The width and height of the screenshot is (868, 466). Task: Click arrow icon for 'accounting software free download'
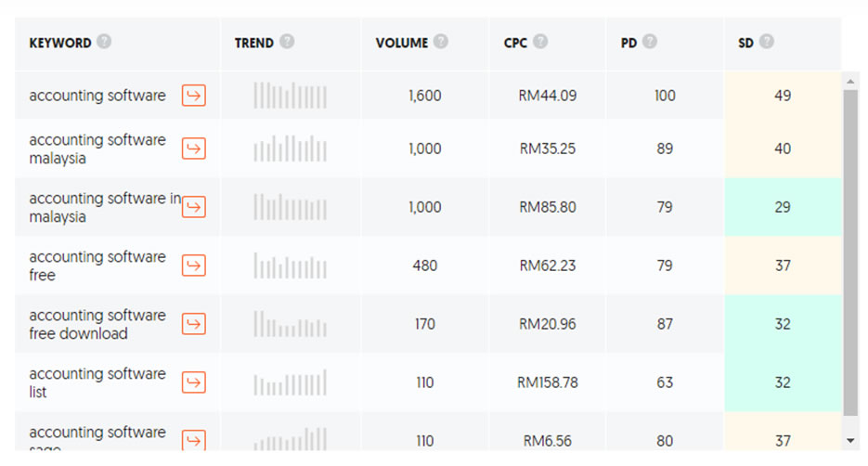click(193, 324)
